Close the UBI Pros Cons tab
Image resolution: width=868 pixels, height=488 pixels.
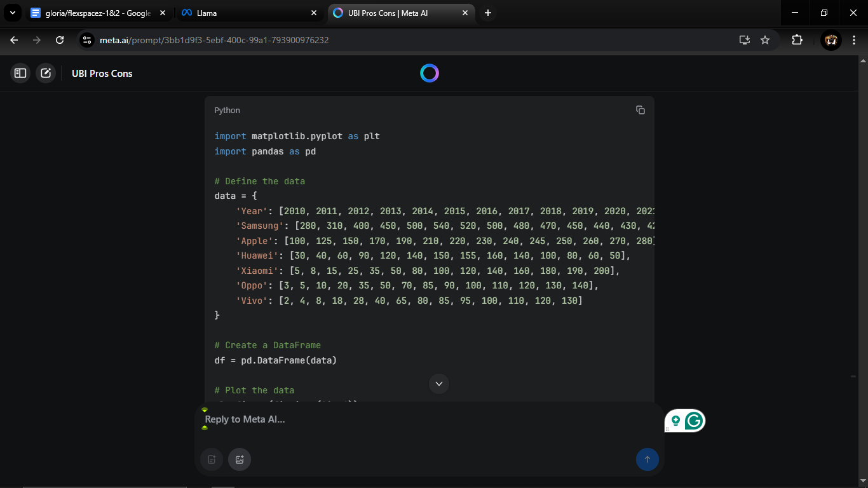tap(465, 13)
